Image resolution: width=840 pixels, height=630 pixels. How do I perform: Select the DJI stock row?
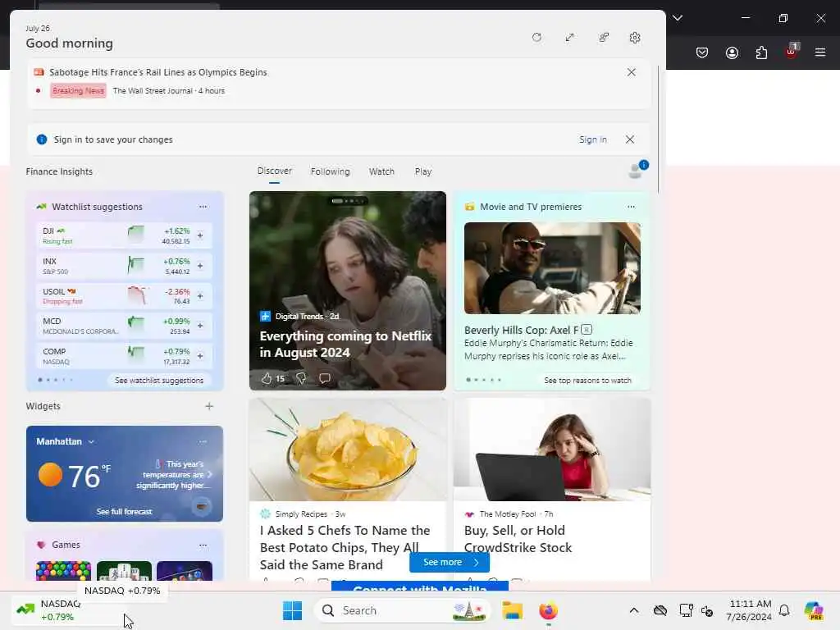pos(125,235)
